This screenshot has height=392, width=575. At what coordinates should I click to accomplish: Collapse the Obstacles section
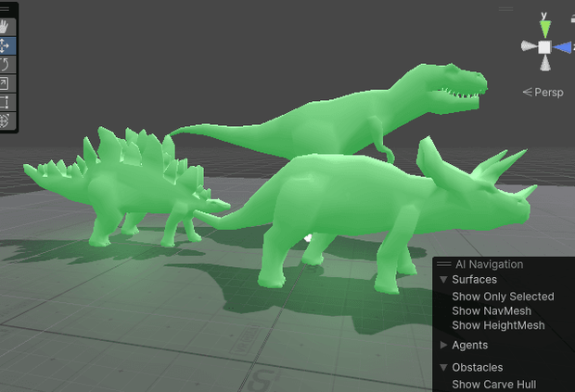[x=443, y=368]
